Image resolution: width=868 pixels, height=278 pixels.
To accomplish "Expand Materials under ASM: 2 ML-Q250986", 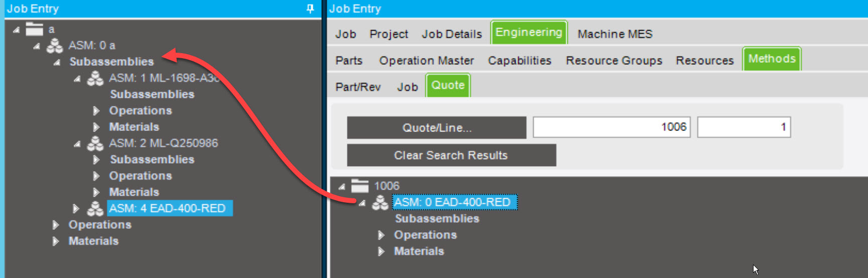I will (x=96, y=192).
